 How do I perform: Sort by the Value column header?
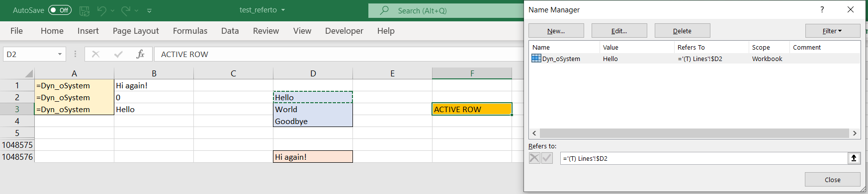(x=637, y=47)
